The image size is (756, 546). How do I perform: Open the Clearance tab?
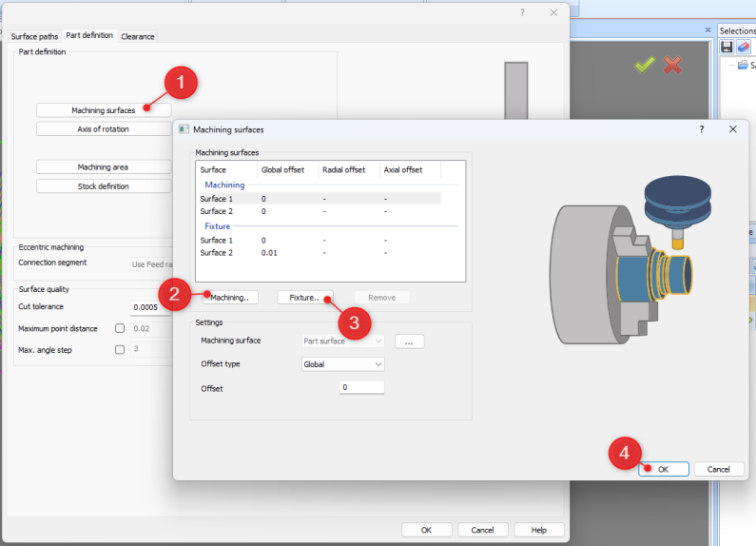138,36
